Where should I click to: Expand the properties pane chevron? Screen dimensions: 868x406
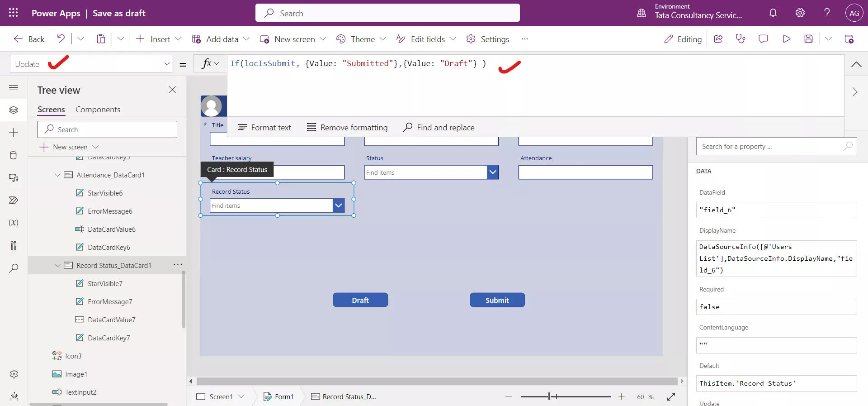855,92
